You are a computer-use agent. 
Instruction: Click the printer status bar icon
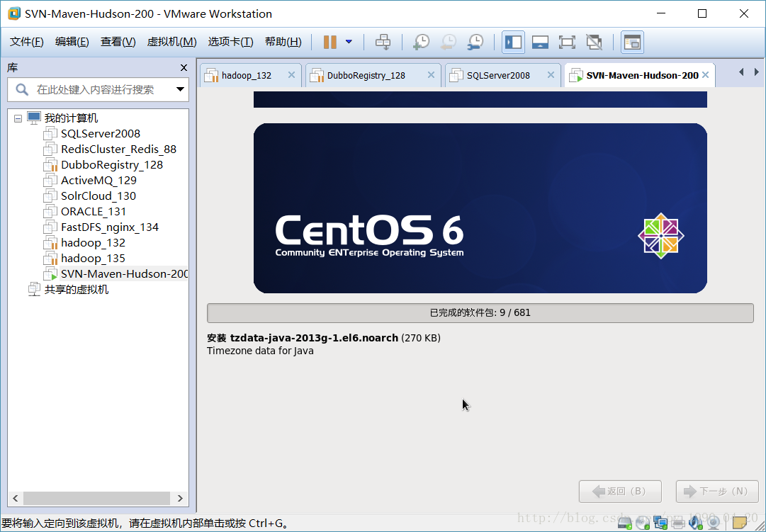click(x=677, y=523)
